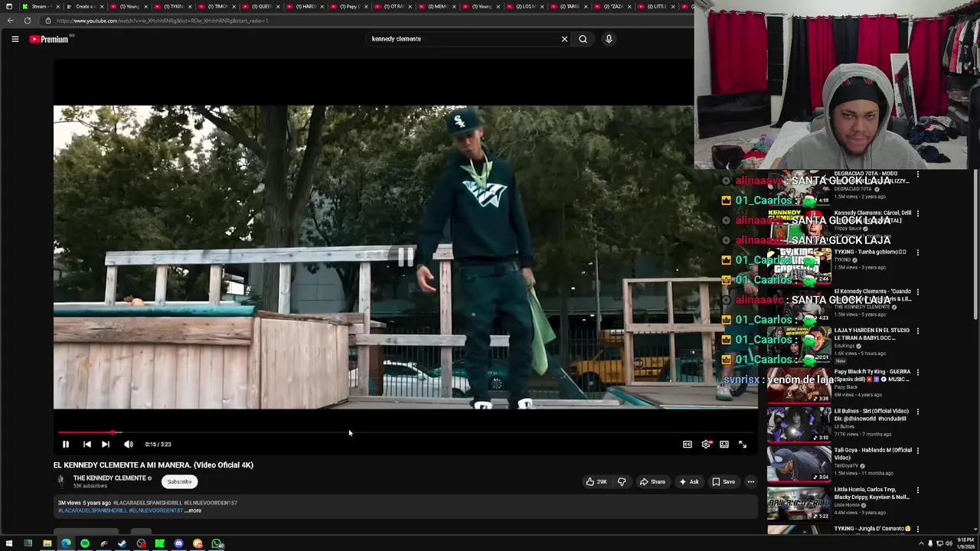980x551 pixels.
Task: Start voice search with microphone icon
Action: (x=609, y=39)
